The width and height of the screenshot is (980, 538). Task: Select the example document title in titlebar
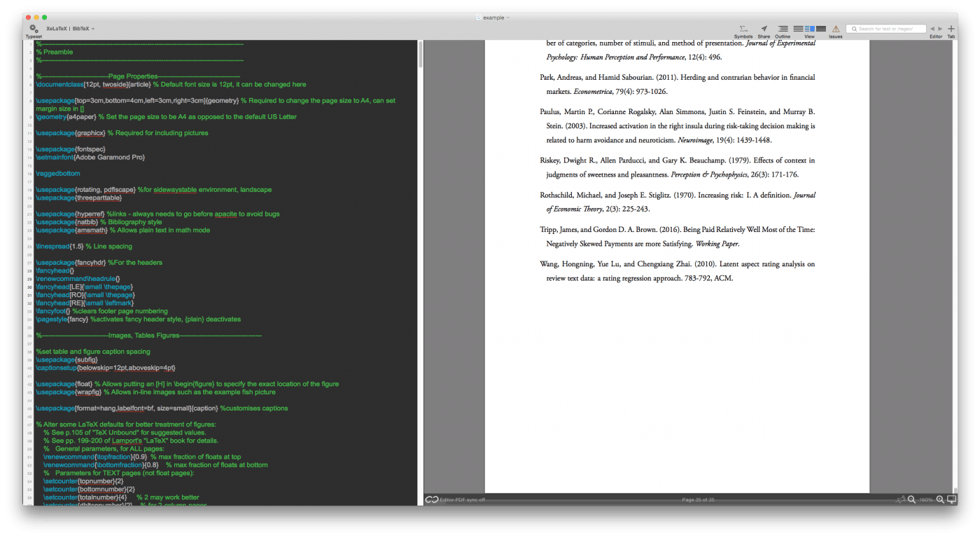[492, 17]
